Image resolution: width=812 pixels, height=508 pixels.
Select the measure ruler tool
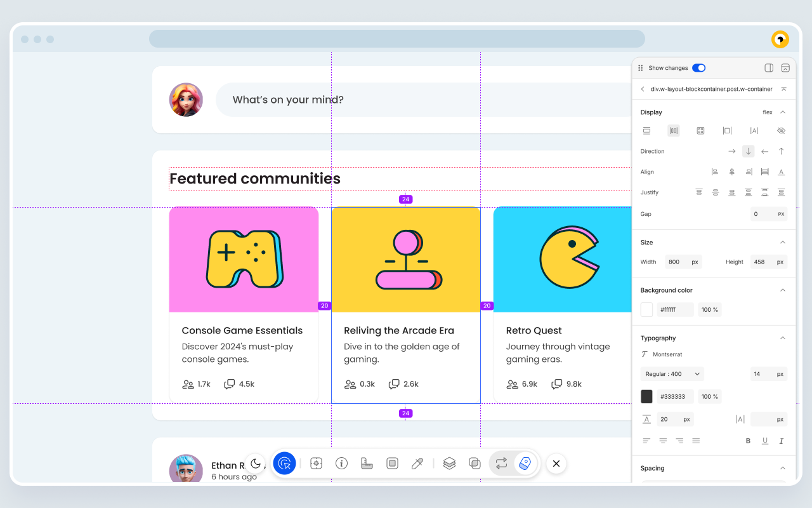pyautogui.click(x=367, y=464)
